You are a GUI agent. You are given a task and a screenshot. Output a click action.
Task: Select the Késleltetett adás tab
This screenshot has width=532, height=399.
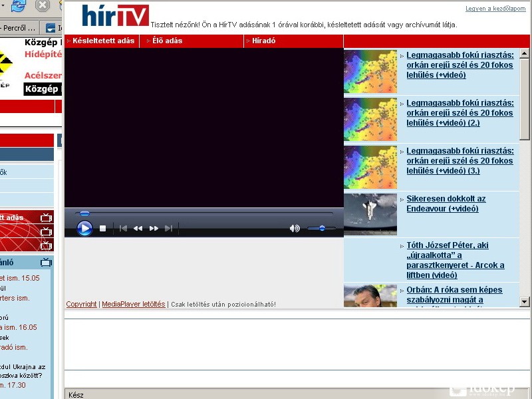pos(102,40)
